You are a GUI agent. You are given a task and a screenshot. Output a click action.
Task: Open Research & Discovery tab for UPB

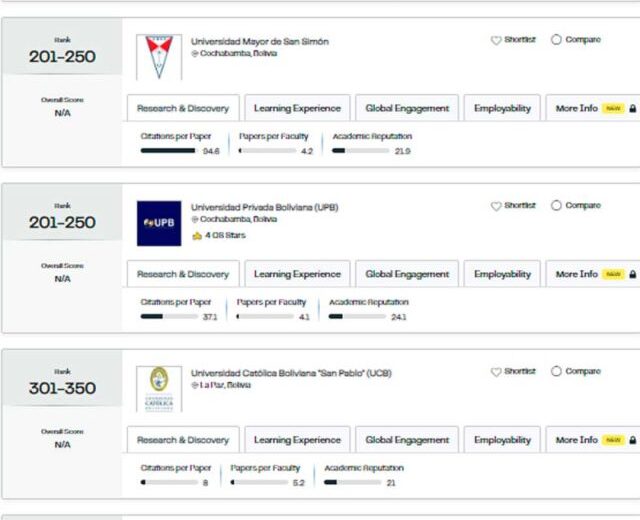pos(183,274)
